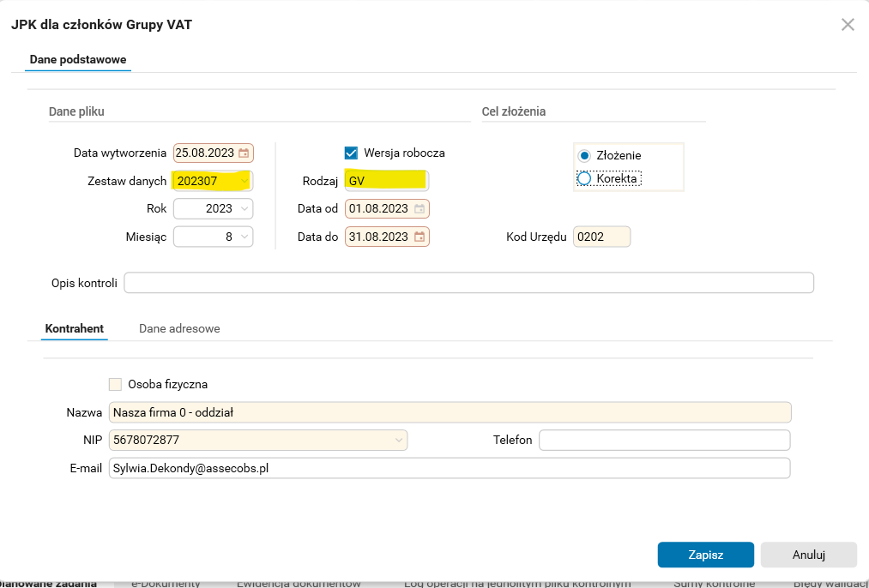This screenshot has height=588, width=869.
Task: Click the Anuluj button
Action: (x=808, y=555)
